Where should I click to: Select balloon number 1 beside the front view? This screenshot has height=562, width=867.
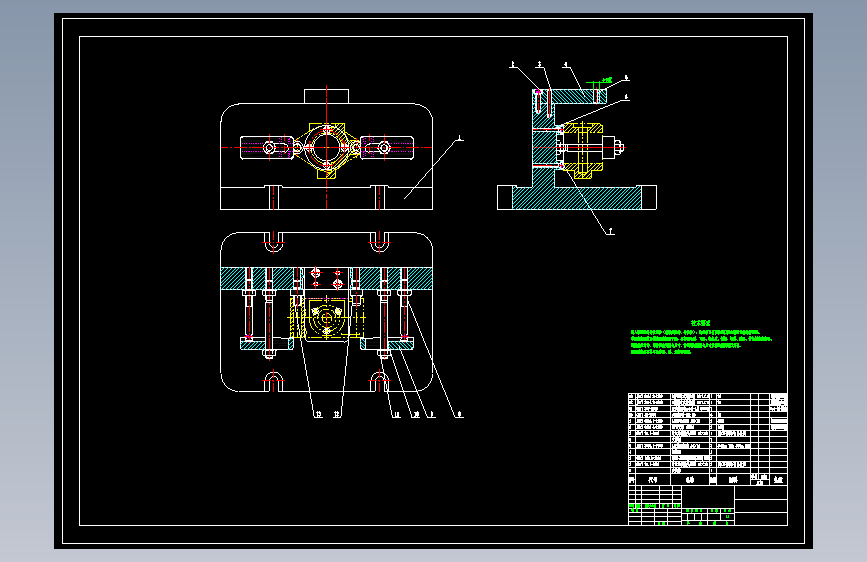pos(459,138)
